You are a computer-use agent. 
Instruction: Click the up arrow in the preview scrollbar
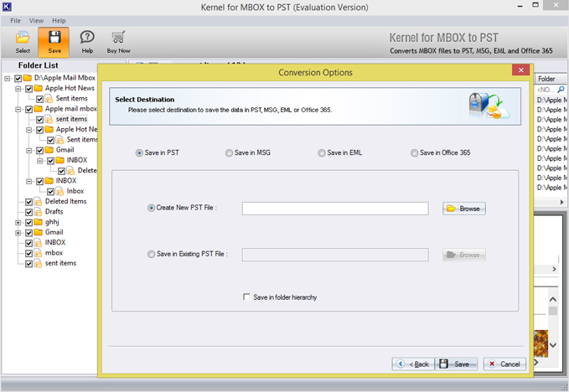coord(553,300)
